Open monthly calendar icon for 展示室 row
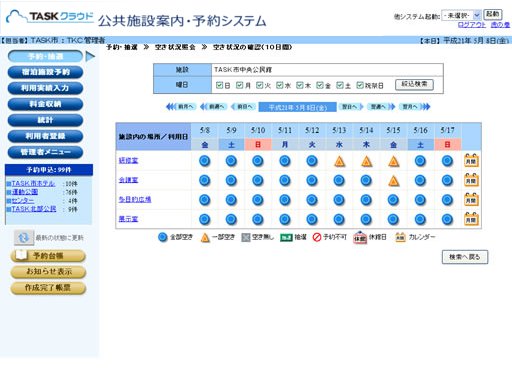Viewport: 512px width, 384px height. (471, 219)
